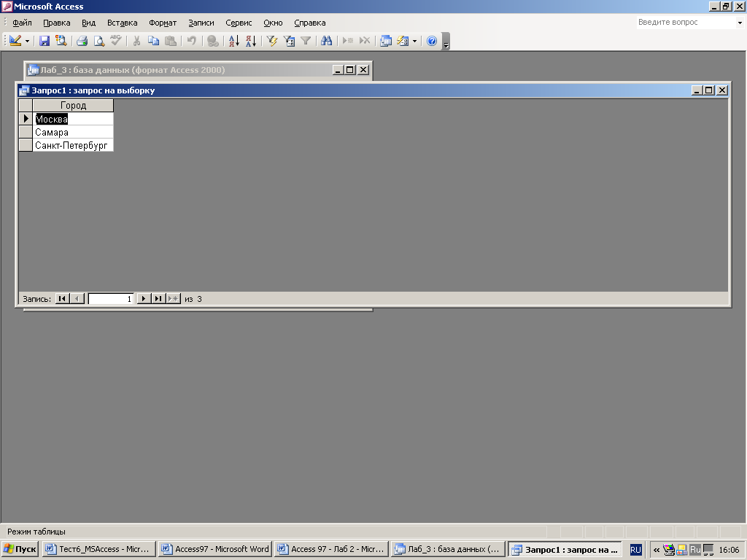Viewport: 747px width, 560px height.
Task: Click the new record asterisk navigation button
Action: [x=174, y=298]
